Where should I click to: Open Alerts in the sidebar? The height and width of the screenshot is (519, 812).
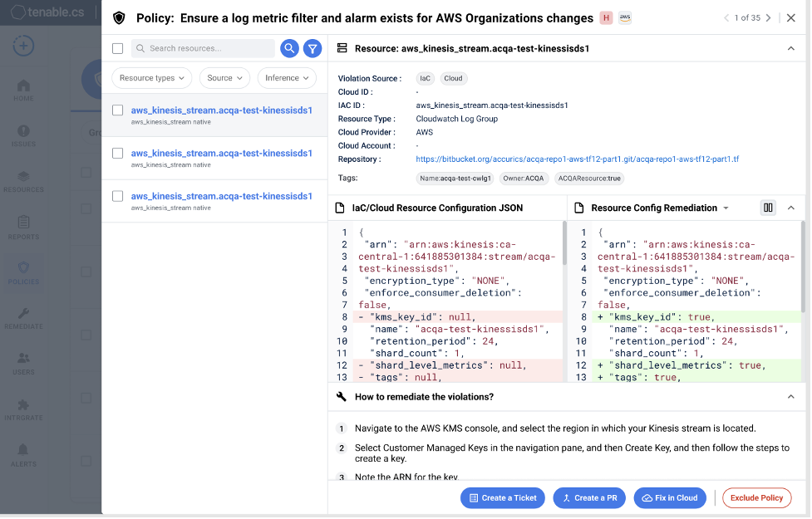(x=23, y=456)
